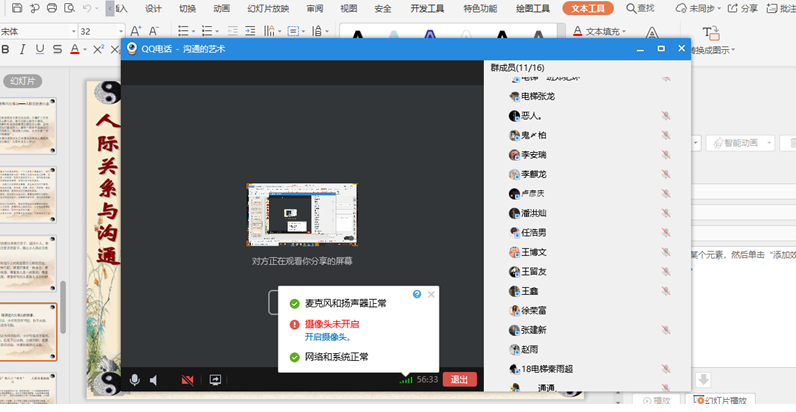Click muted mic icon beside 李安瑞
Screen dimensions: 796x412
665,155
